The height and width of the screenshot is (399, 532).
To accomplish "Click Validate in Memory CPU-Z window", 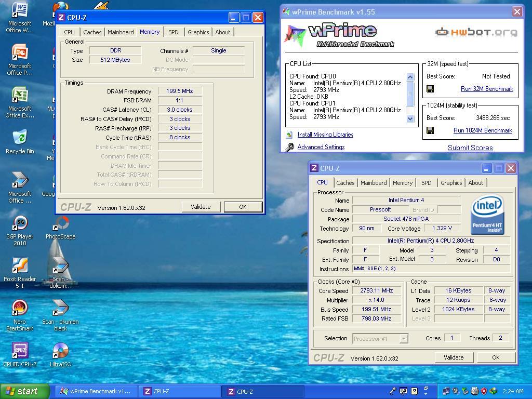I will (201, 207).
